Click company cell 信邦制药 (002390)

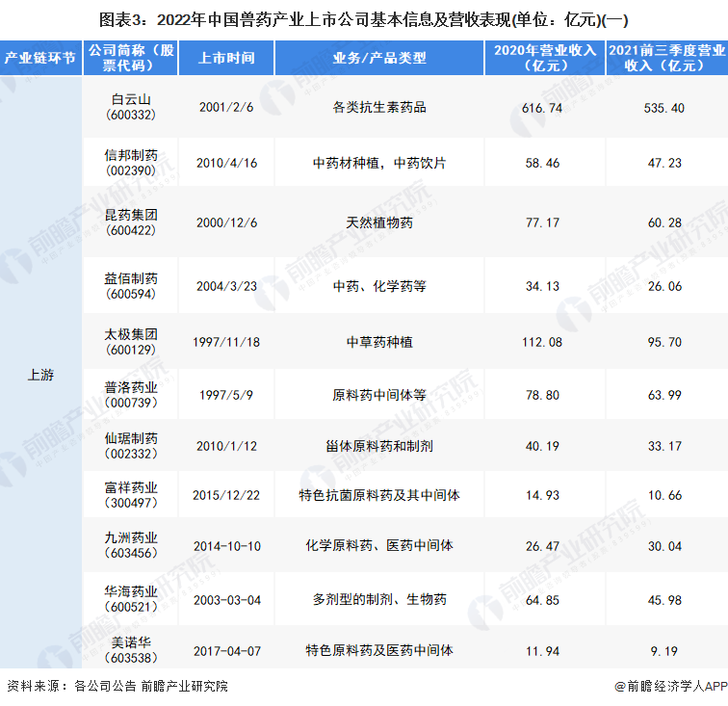coord(131,163)
